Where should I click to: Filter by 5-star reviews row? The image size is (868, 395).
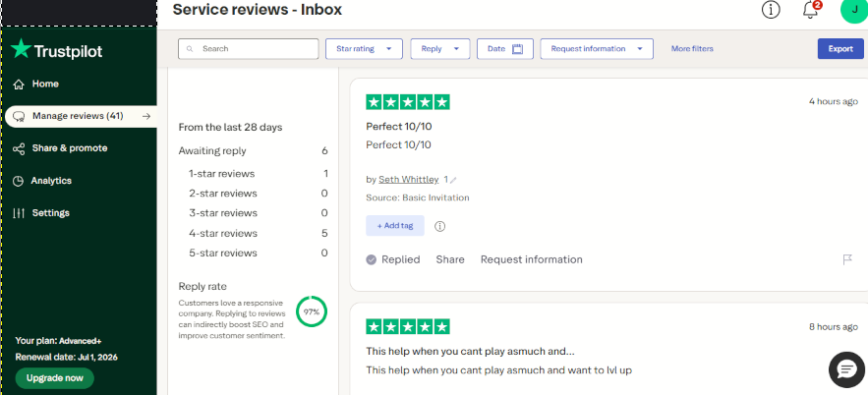(258, 254)
